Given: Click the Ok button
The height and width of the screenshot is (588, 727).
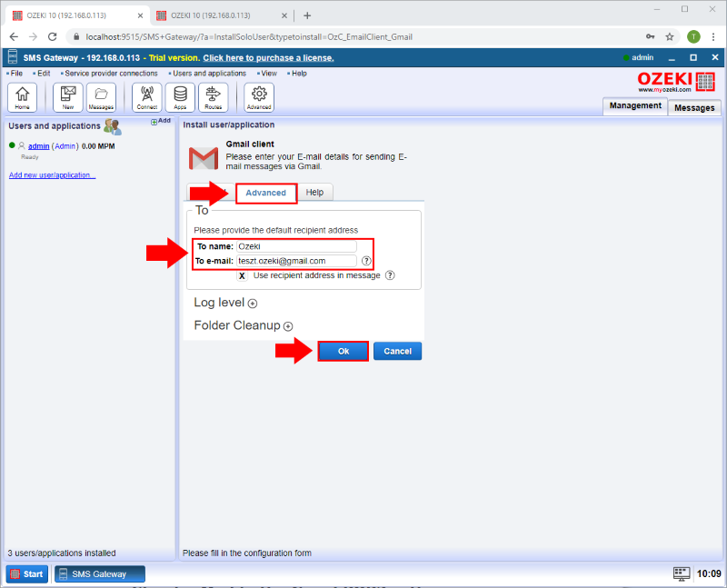Looking at the screenshot, I should [x=344, y=351].
